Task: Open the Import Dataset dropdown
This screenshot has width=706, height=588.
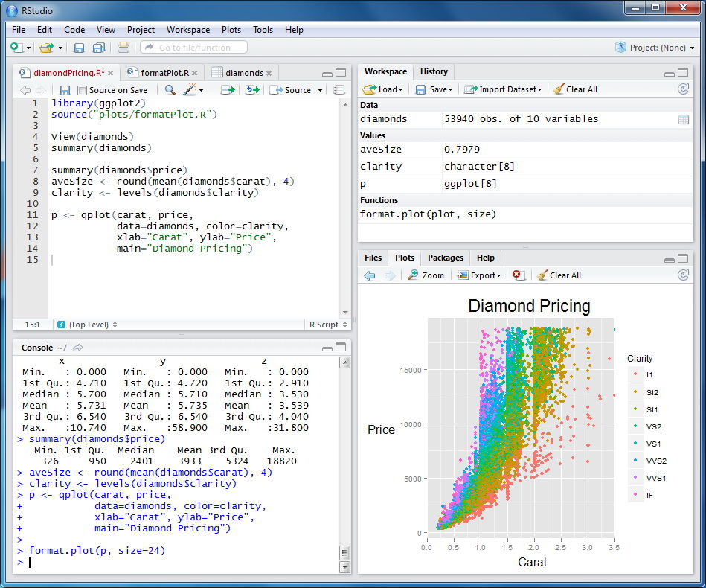Action: 503,89
